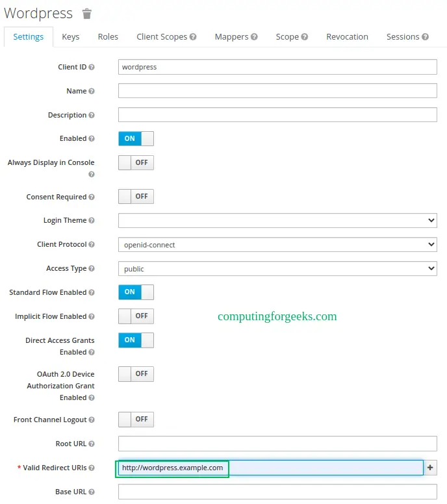The image size is (447, 504).
Task: Toggle the Enabled switch off
Action: pos(136,138)
